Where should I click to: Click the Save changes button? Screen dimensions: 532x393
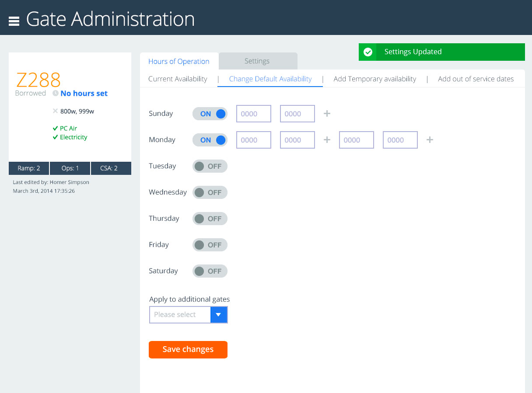pos(188,350)
